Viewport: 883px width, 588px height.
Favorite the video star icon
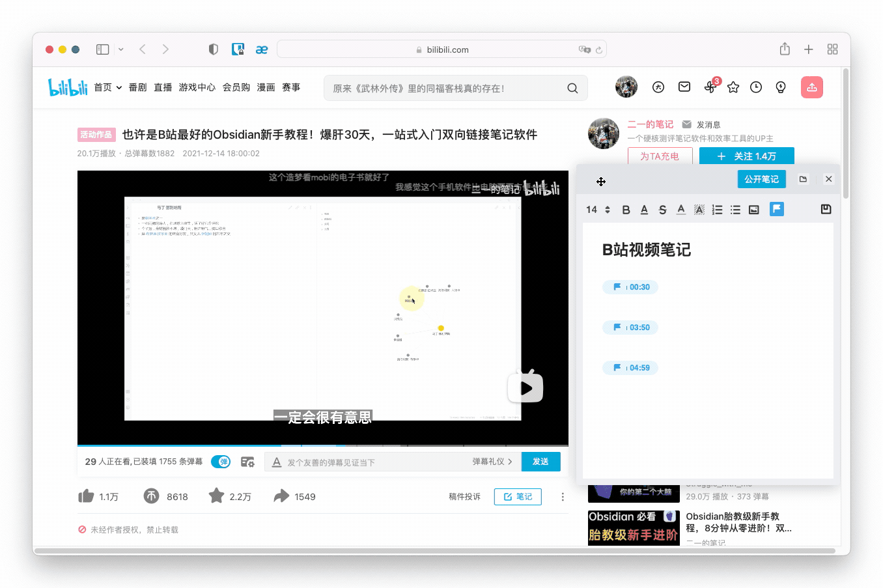click(216, 496)
